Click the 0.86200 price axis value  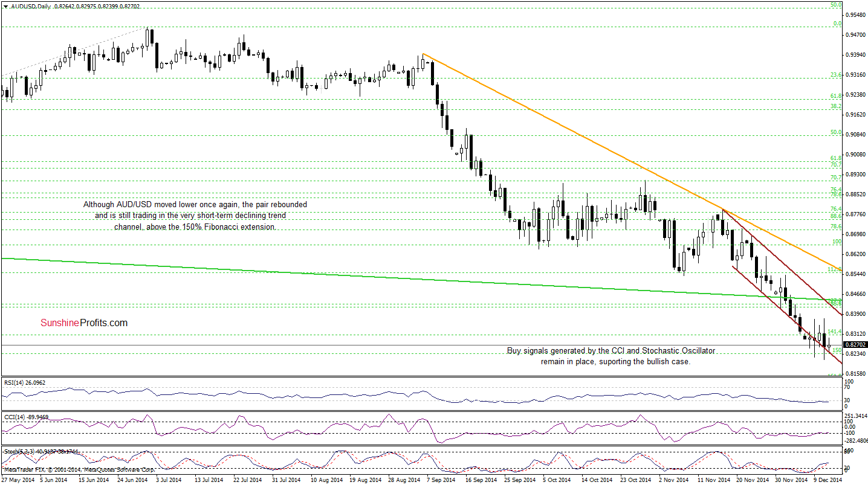coord(856,254)
